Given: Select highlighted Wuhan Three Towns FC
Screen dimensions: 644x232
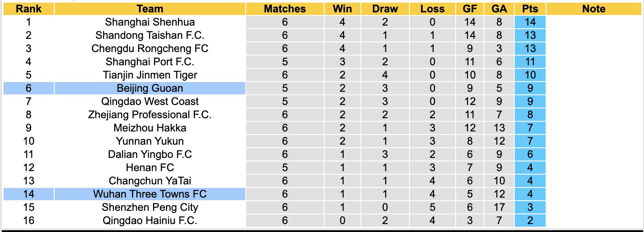Looking at the screenshot, I should click(150, 194).
